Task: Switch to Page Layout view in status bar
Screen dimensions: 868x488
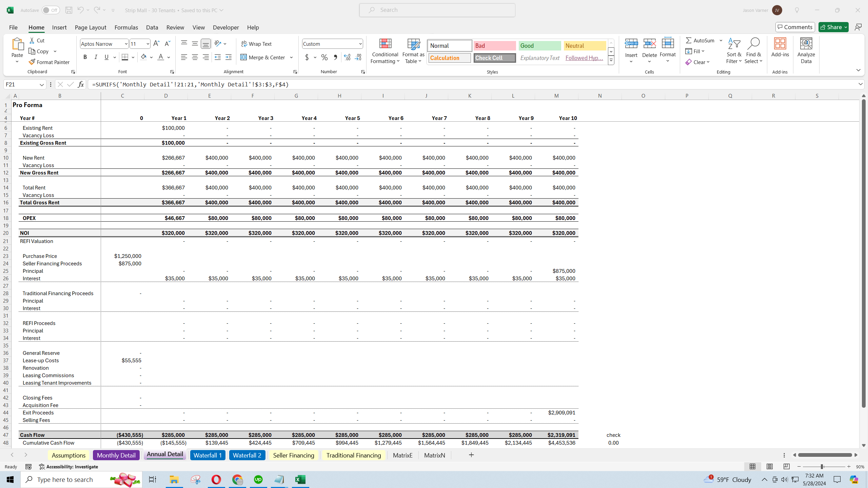Action: click(x=769, y=467)
